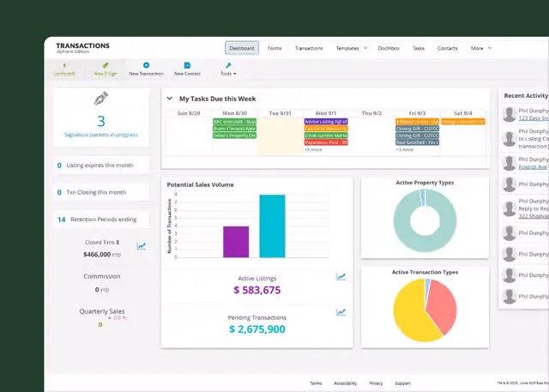Collapse My Tasks Due this Week
This screenshot has height=392, width=549.
click(x=170, y=99)
